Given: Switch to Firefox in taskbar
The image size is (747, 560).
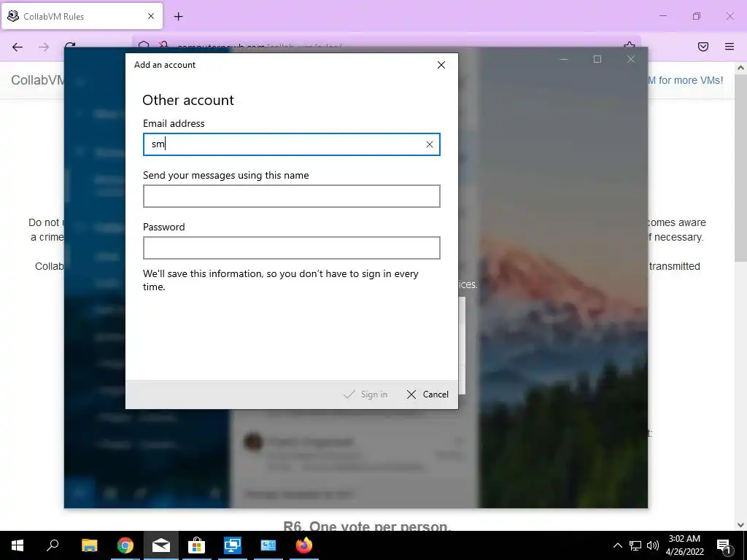Looking at the screenshot, I should [x=304, y=545].
